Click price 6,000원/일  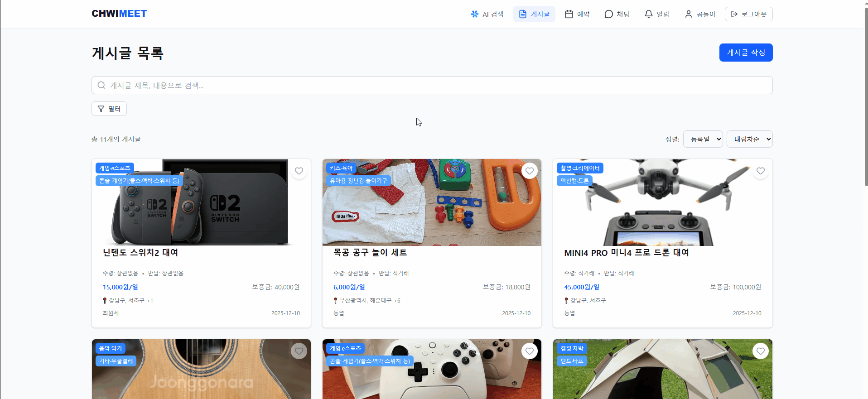(x=349, y=287)
